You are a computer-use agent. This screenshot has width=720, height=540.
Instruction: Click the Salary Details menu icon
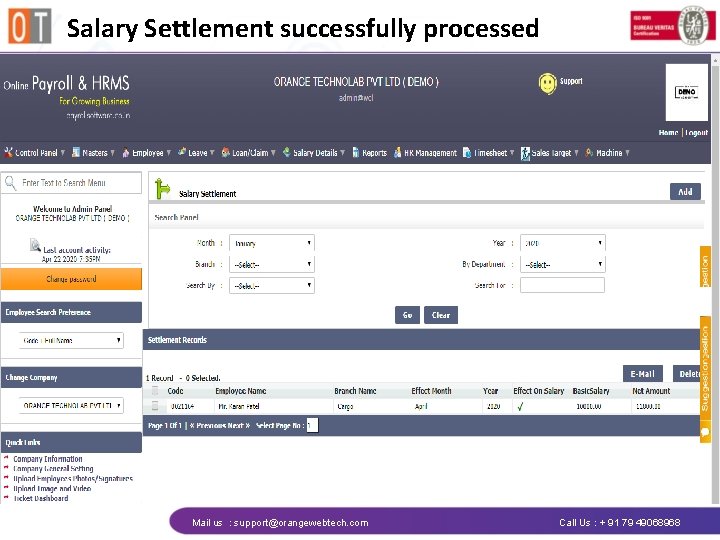[x=287, y=152]
